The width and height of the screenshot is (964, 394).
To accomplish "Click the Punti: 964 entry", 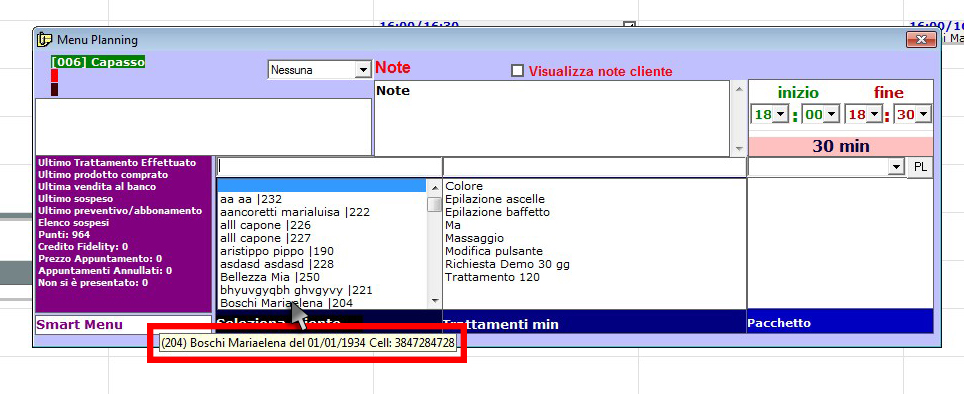I will click(64, 235).
